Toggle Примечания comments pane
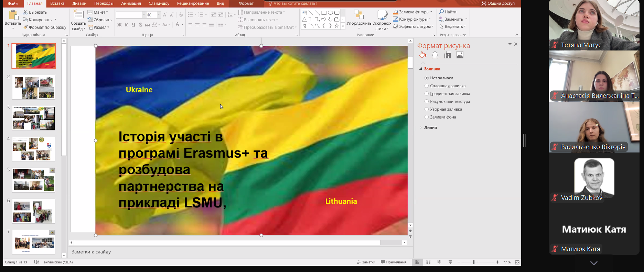 coord(394,262)
